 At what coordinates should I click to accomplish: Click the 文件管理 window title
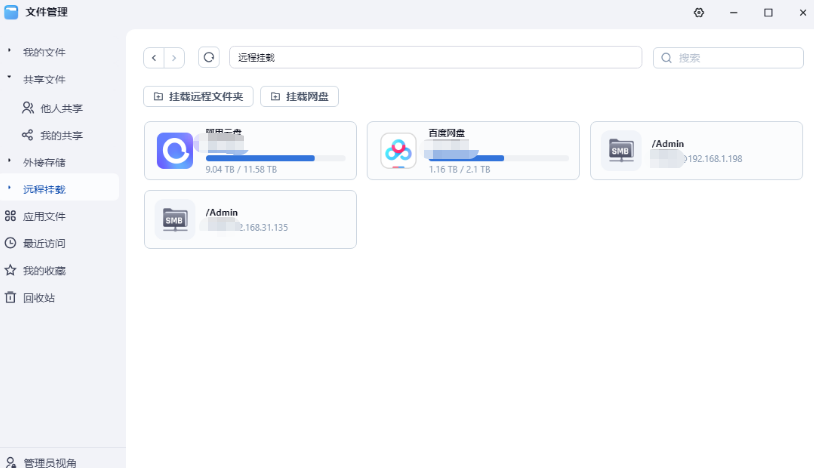[47, 12]
